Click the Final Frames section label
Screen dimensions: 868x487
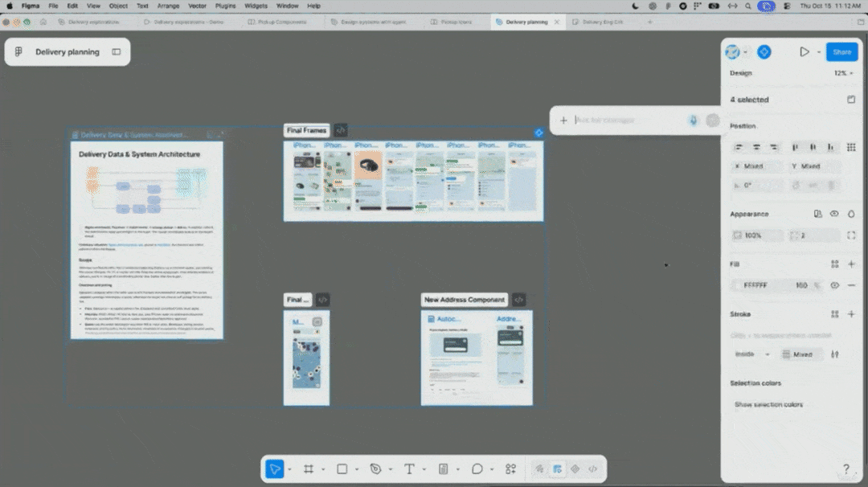(306, 131)
